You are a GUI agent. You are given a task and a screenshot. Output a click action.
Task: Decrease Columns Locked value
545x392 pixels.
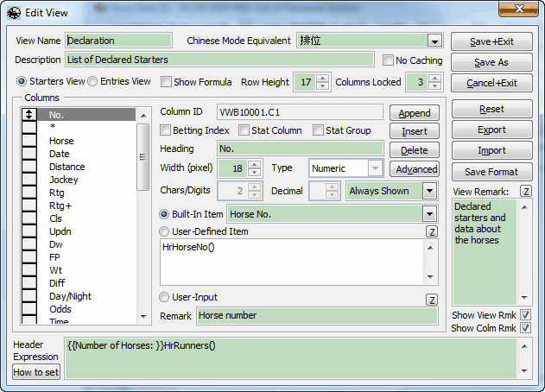click(x=435, y=85)
